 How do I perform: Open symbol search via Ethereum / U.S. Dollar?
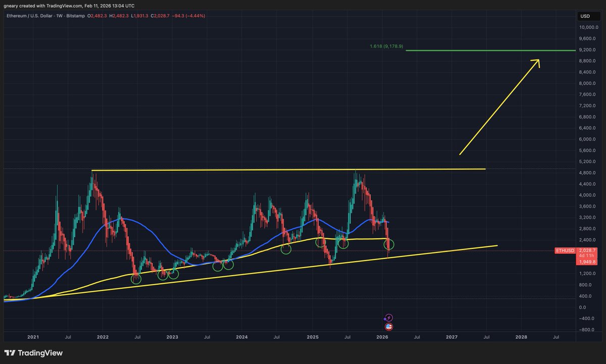(x=29, y=16)
